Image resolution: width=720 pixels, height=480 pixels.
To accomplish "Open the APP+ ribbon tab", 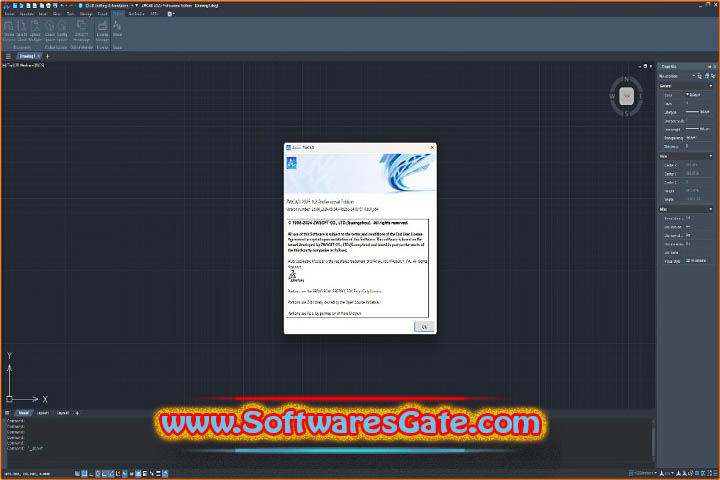I will point(154,14).
